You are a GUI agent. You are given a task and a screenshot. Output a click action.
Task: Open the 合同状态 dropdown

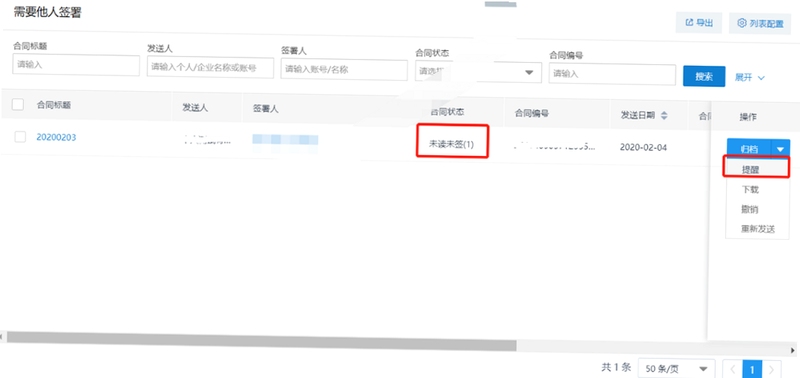point(478,72)
